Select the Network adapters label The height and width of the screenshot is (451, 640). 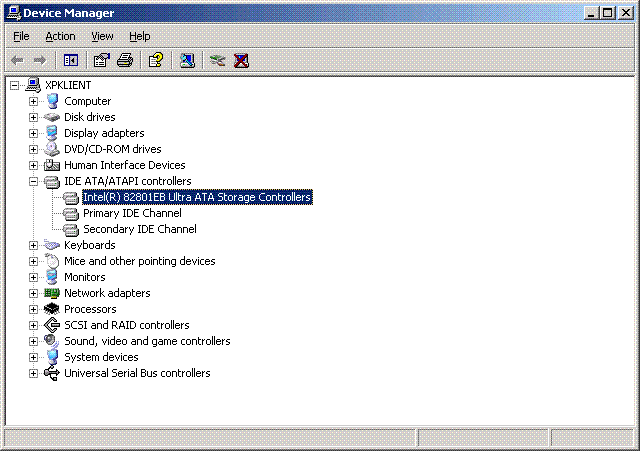pos(107,293)
